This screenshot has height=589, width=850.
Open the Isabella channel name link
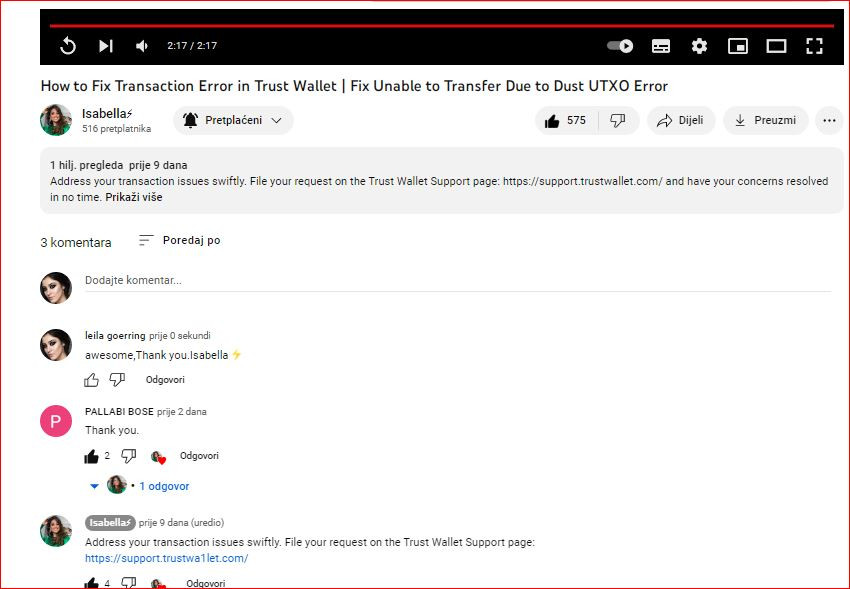107,113
